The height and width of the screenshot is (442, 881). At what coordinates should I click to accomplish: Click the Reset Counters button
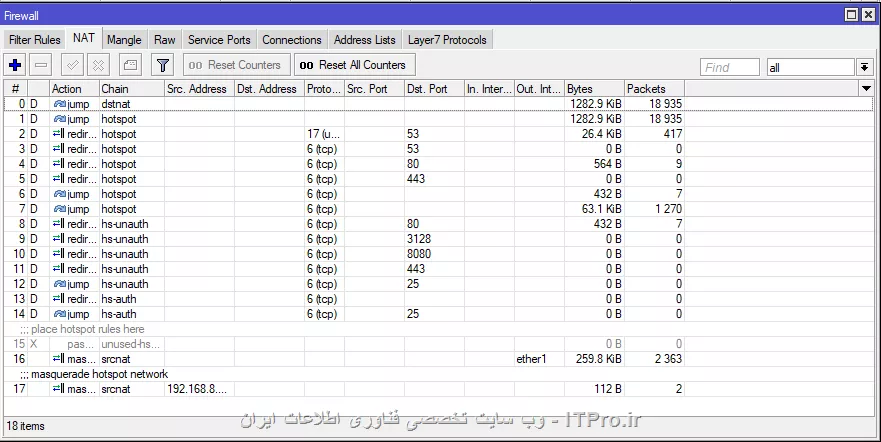[237, 65]
